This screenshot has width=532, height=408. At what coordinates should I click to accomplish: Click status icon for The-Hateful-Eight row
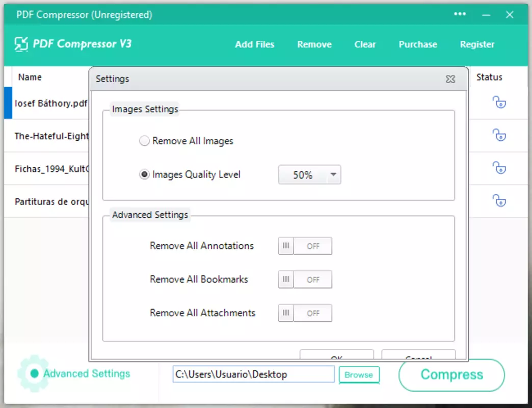tap(499, 135)
